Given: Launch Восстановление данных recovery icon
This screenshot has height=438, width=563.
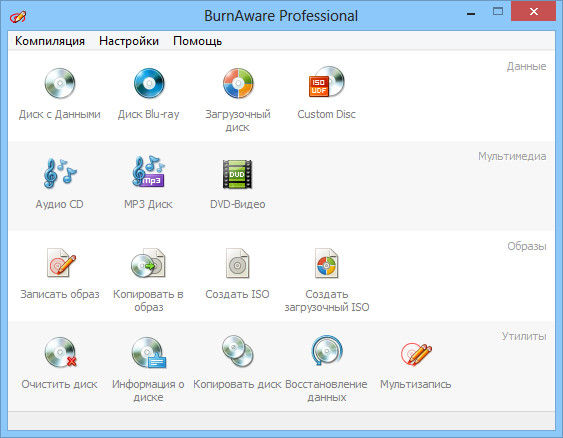Looking at the screenshot, I should click(327, 350).
